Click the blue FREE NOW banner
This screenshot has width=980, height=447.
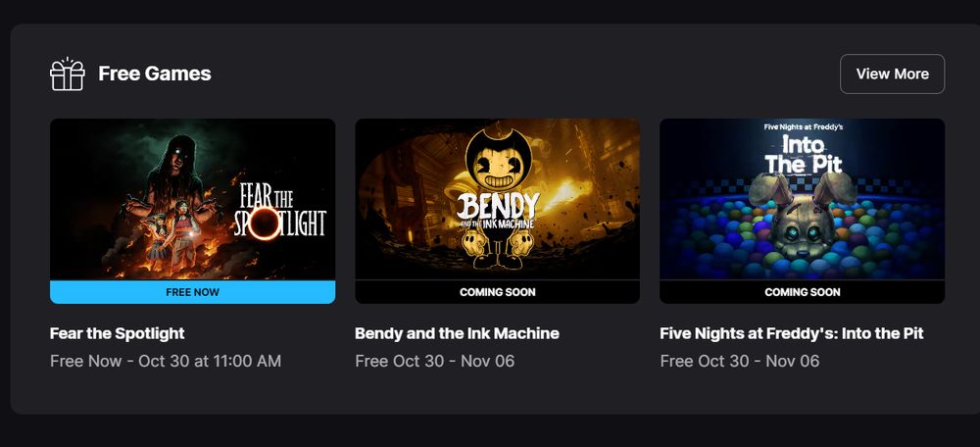(x=192, y=292)
